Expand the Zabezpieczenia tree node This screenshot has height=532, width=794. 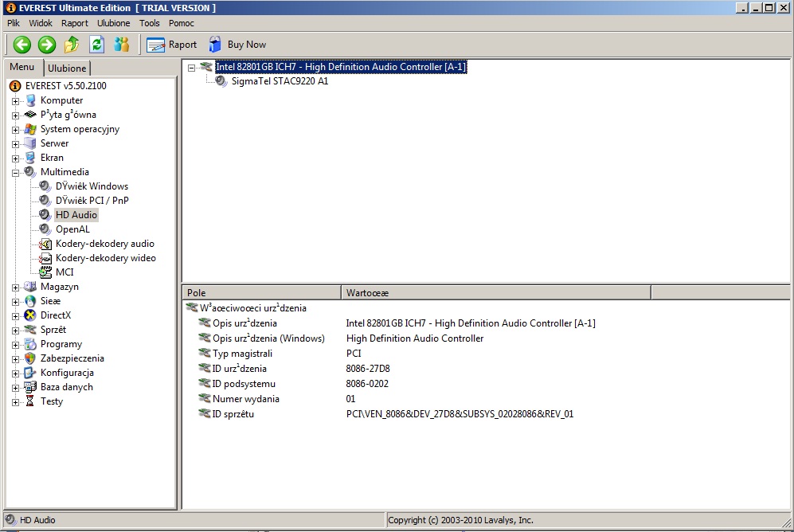coord(16,359)
